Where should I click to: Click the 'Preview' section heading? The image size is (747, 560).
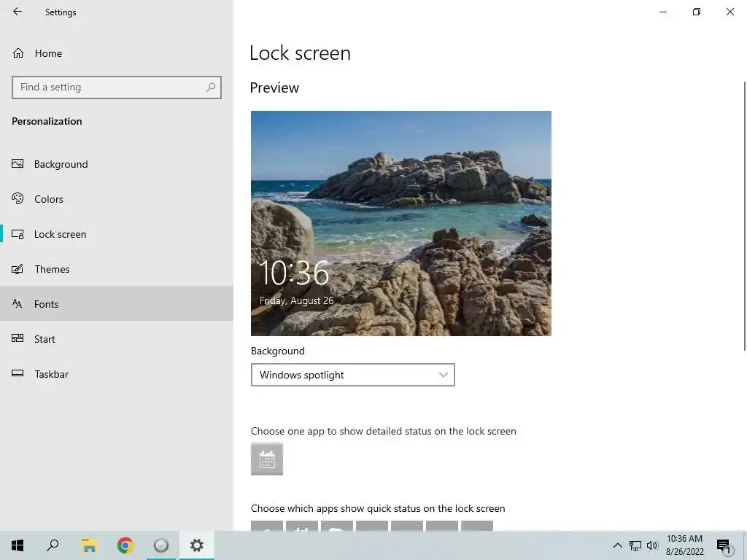coord(274,87)
